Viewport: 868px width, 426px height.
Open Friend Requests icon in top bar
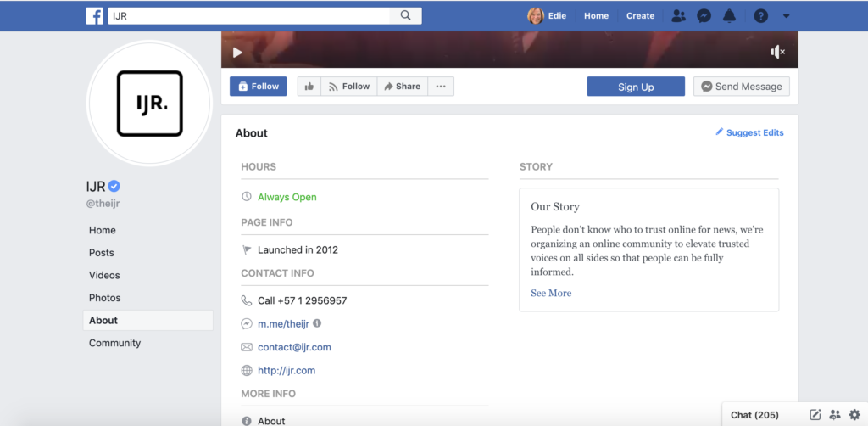tap(678, 16)
